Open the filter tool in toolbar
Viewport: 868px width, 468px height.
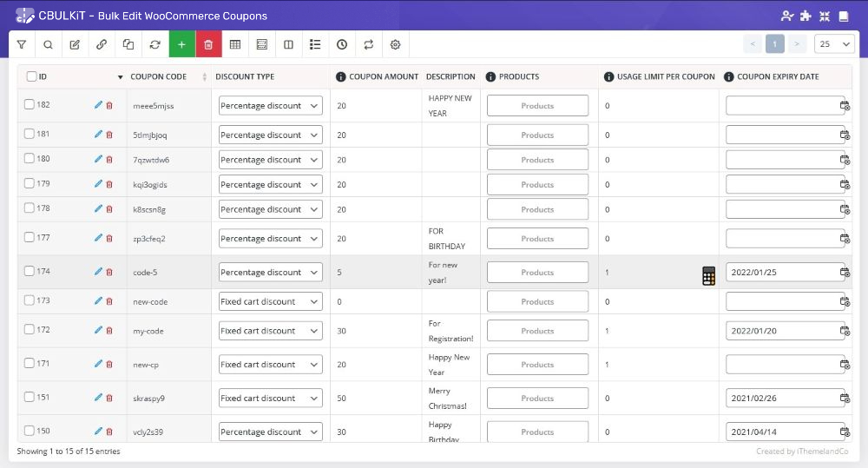click(22, 44)
